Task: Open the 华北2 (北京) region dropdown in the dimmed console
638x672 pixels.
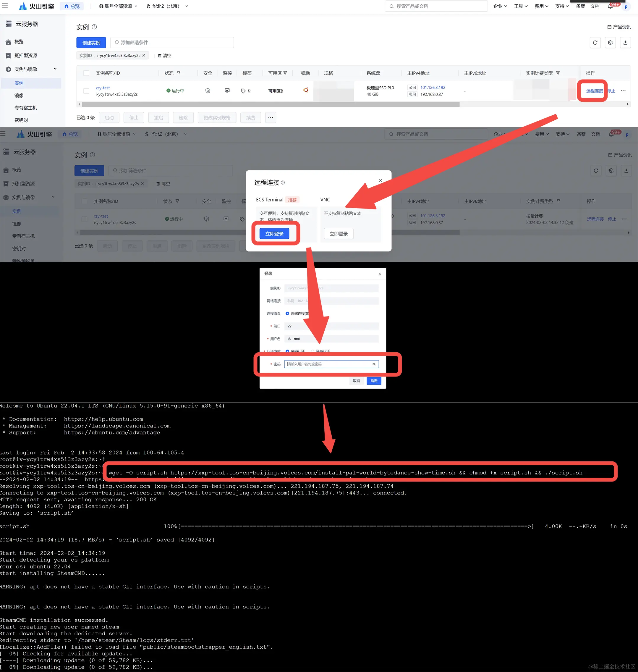Action: [x=166, y=134]
